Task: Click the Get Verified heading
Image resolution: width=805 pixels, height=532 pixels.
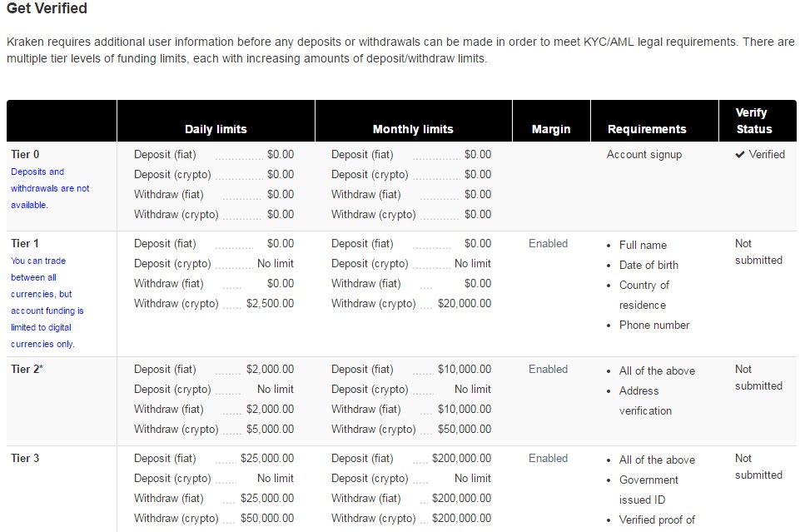Action: [47, 9]
